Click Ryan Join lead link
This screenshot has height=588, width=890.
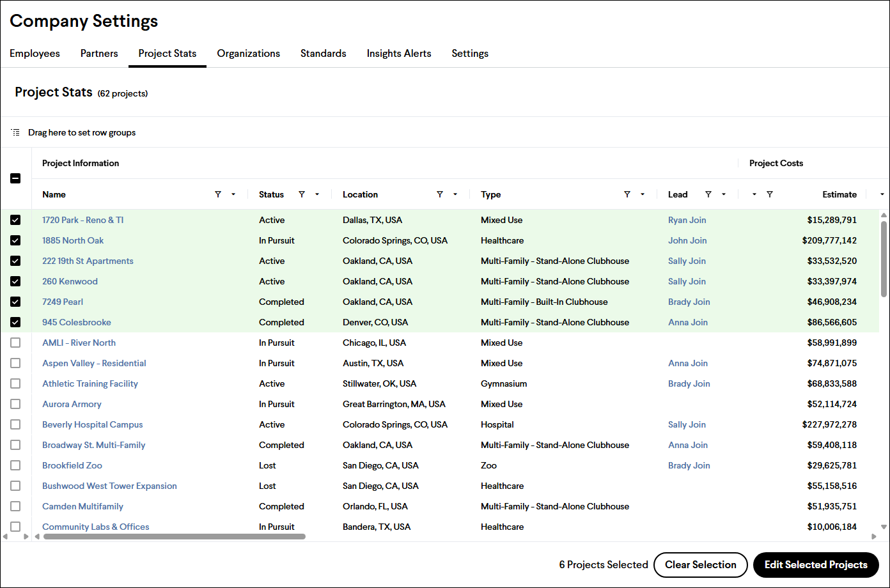[687, 220]
